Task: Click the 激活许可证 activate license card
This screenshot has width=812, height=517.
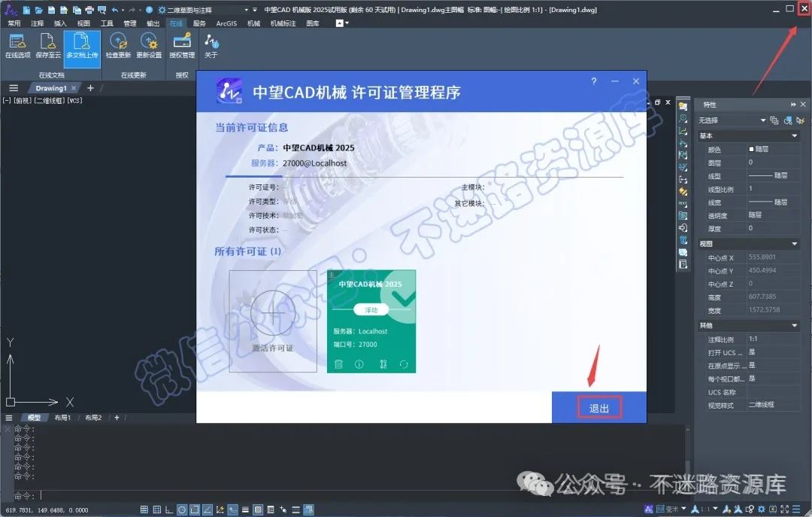Action: coord(273,321)
